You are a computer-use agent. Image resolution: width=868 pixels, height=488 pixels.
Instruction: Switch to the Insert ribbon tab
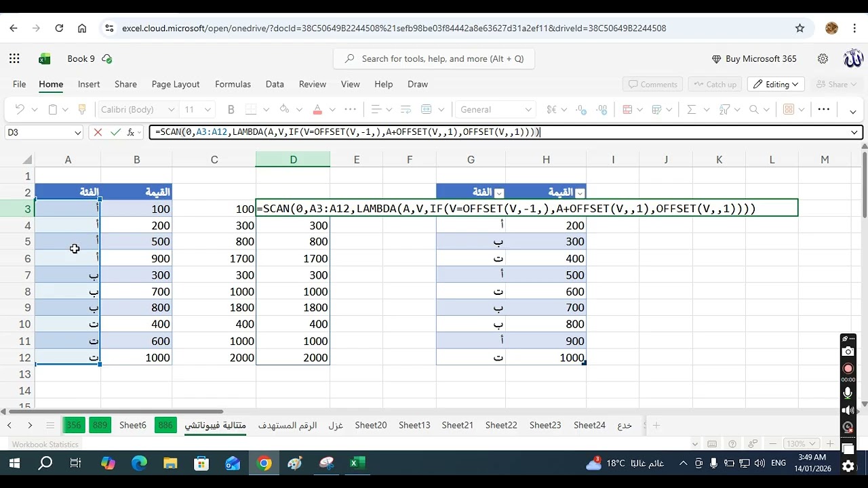[x=89, y=84]
